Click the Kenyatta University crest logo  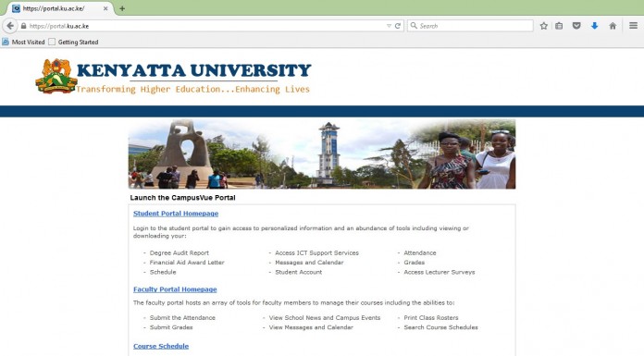[56, 76]
